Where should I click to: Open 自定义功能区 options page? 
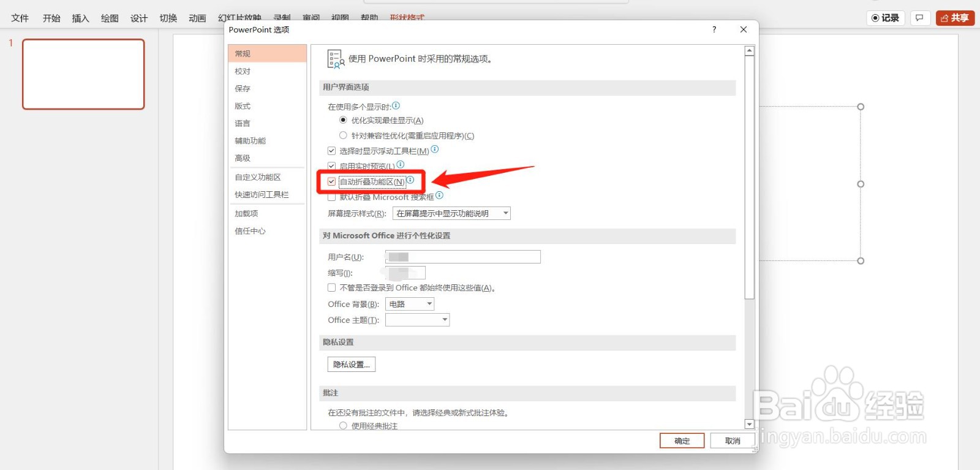(x=267, y=177)
